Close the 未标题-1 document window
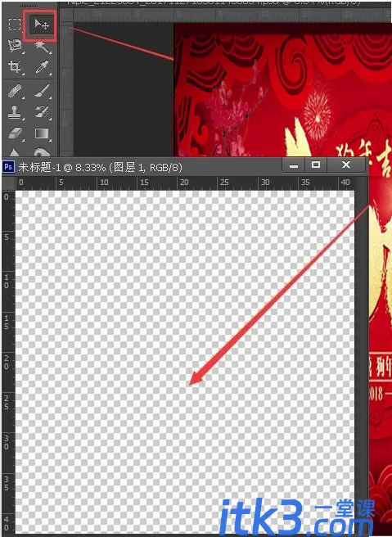The image size is (392, 537). pos(346,165)
